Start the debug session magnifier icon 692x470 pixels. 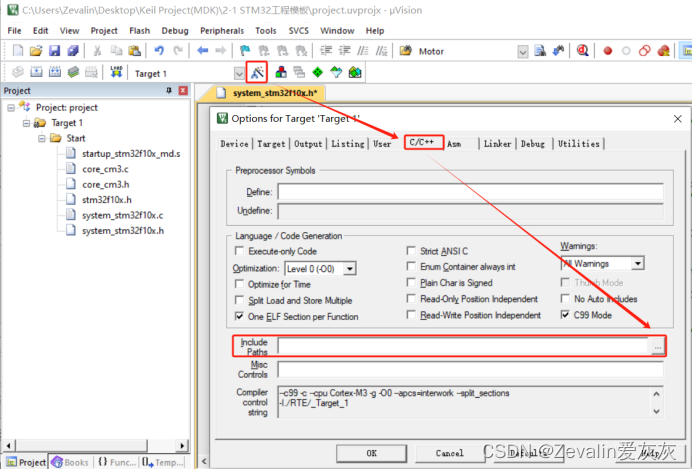click(583, 51)
